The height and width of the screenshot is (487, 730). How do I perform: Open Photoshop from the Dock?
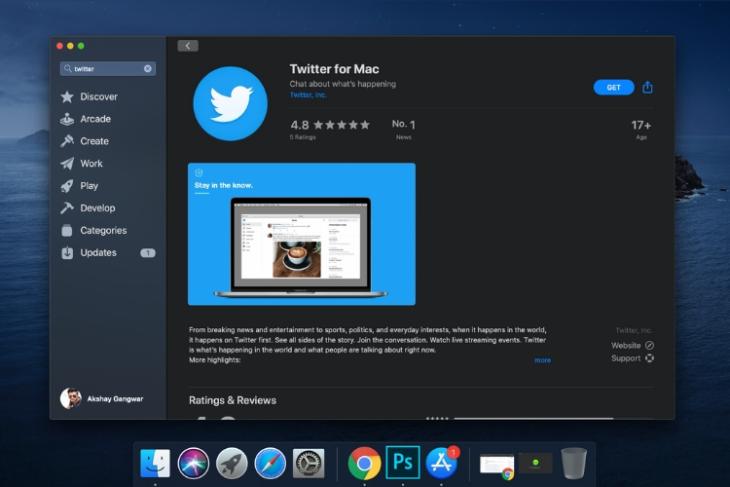[x=403, y=462]
